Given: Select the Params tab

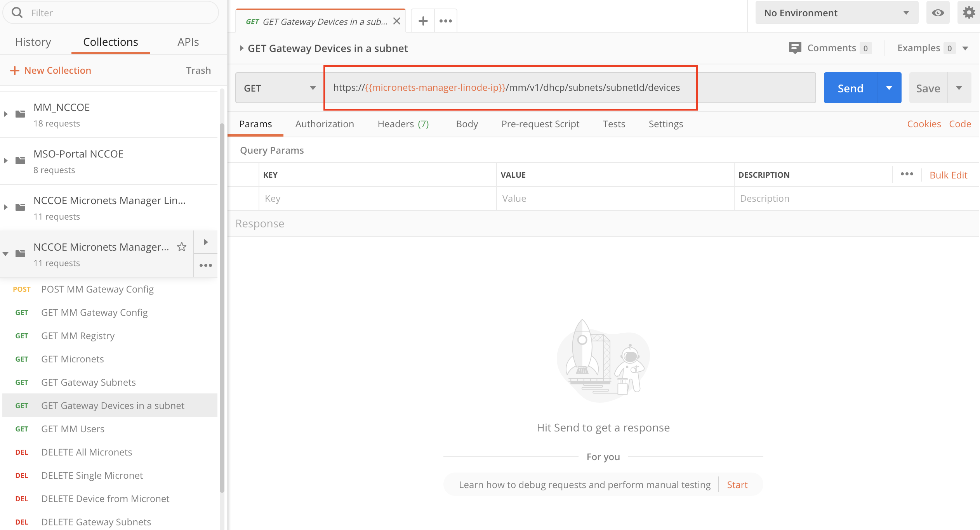Looking at the screenshot, I should click(x=255, y=124).
